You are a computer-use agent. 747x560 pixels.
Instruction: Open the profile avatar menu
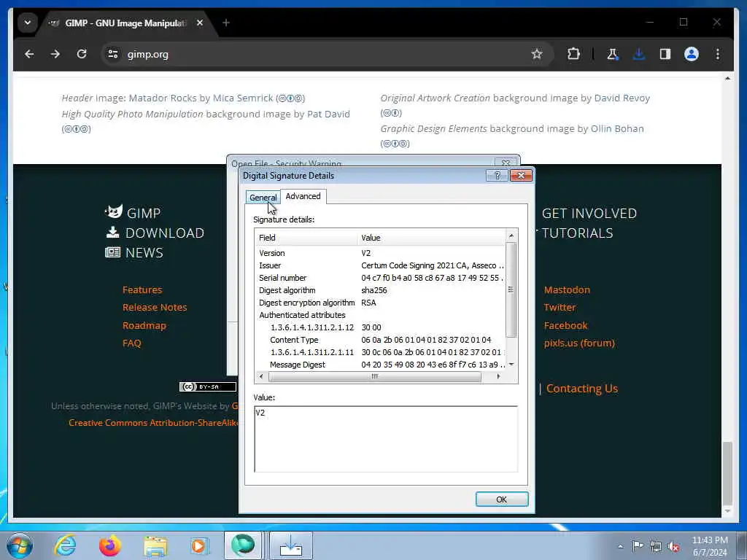pos(692,54)
